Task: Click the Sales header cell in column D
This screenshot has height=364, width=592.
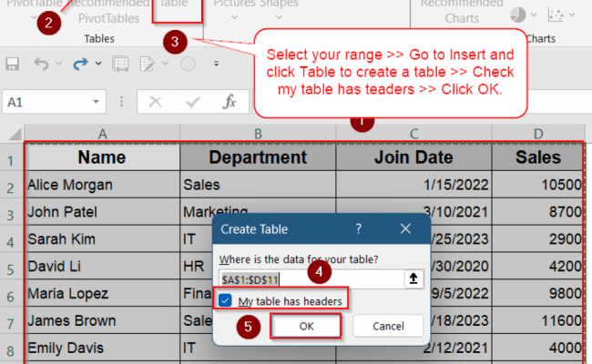Action: [x=537, y=157]
